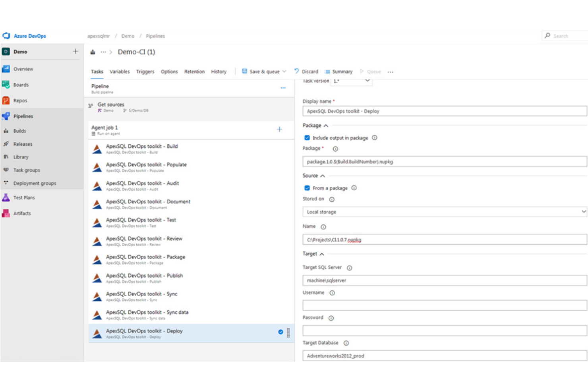Open the History tab
Image resolution: width=588 pixels, height=392 pixels.
pyautogui.click(x=219, y=71)
